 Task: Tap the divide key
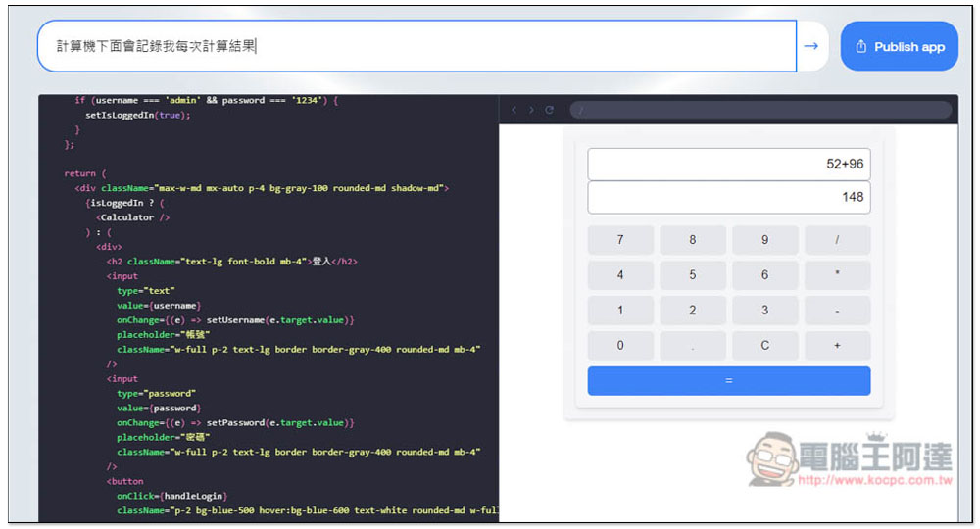pos(838,240)
